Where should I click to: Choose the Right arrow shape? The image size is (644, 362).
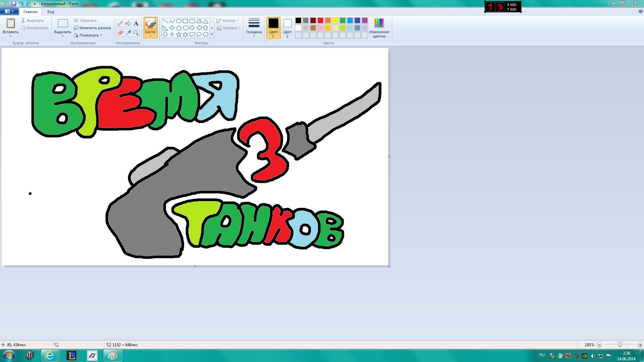tap(192, 28)
